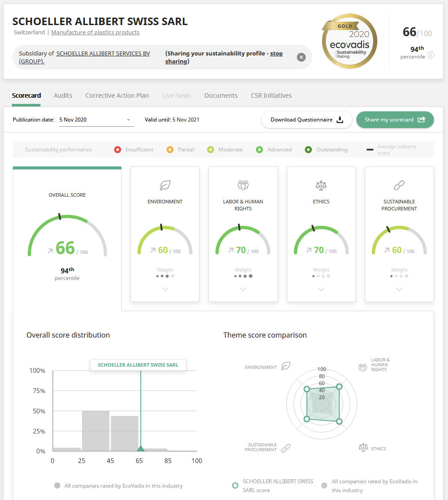Click the green ring legend for SCHOELLER ALLIBERT SWISS SARL score
This screenshot has height=500, width=448.
coord(235,485)
